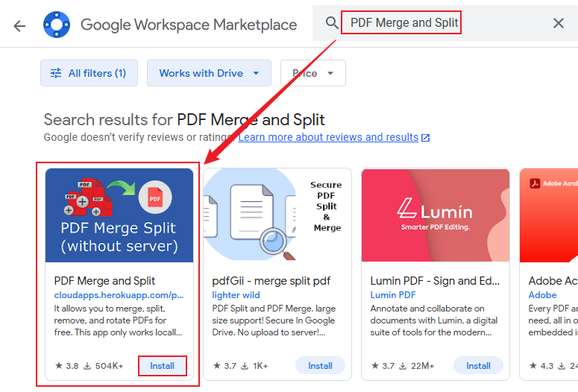Viewport: 578px width, 392px height.
Task: Open the Adobe developer link
Action: coord(543,295)
